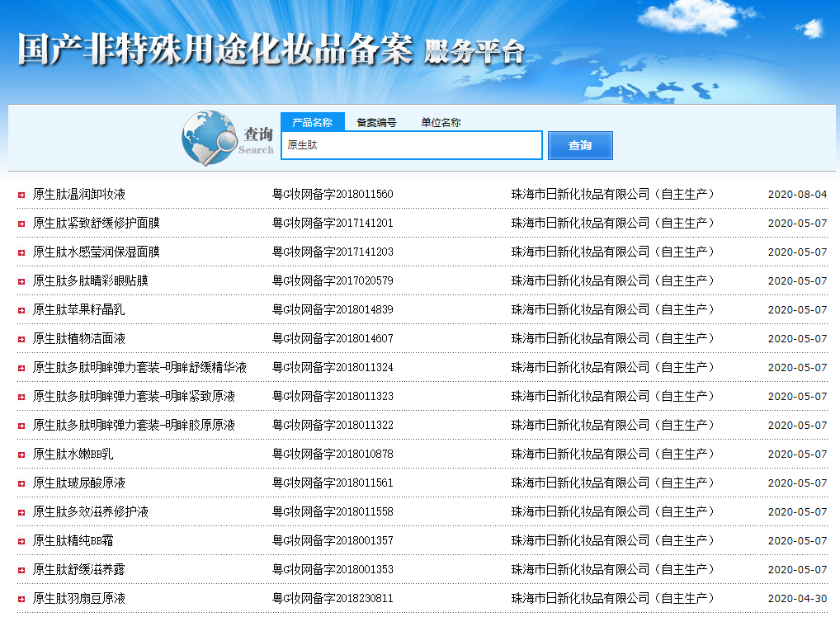Screen dimensions: 840x617
Task: Click red bullet beside 原生肽精纯BB霜
Action: 21,542
